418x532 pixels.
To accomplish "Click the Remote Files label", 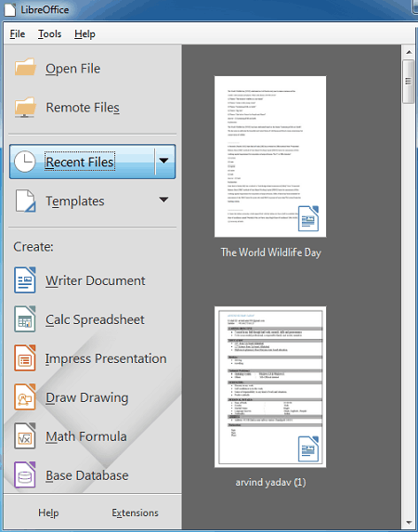I will (83, 108).
